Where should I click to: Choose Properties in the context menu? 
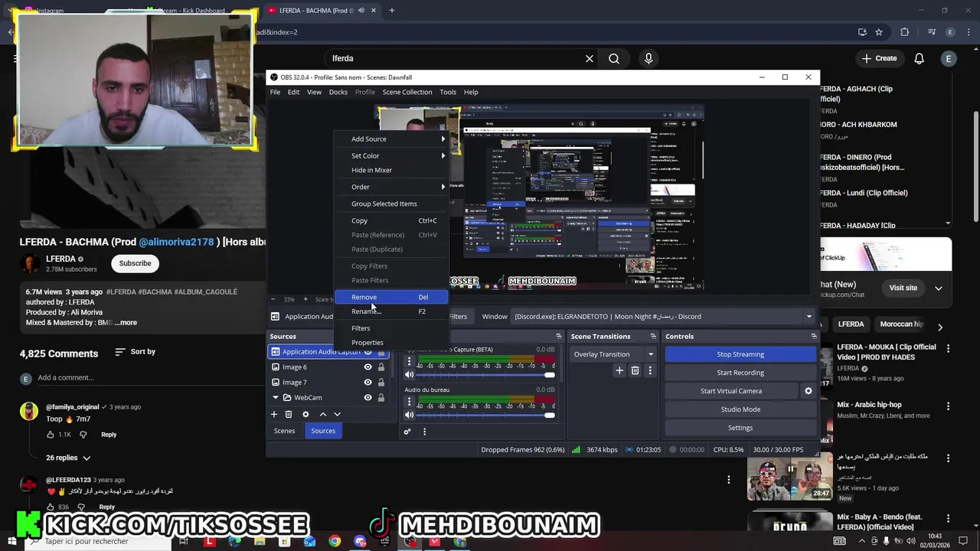tap(392, 343)
